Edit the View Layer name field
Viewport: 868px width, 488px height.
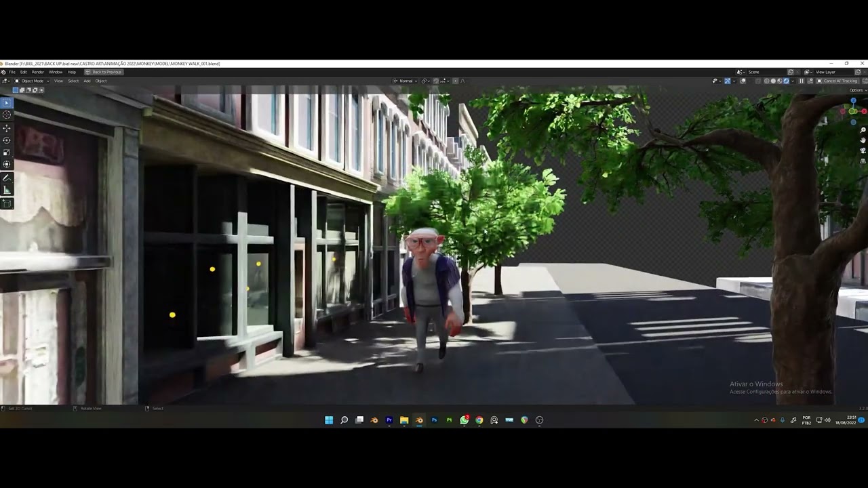(833, 72)
